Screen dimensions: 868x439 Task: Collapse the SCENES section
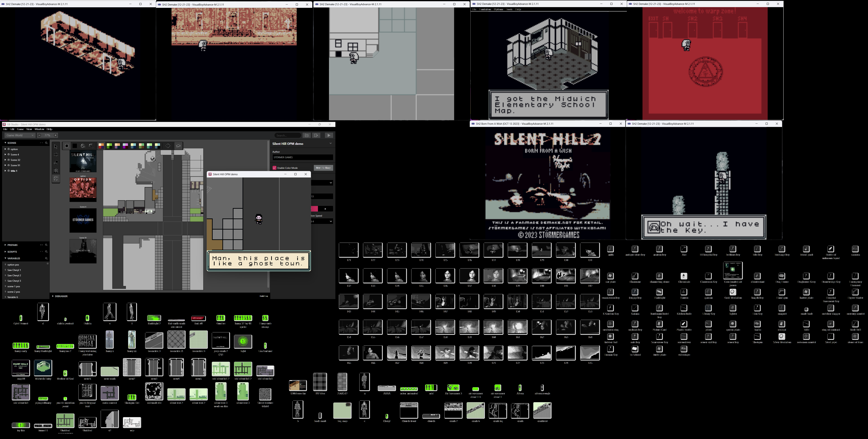coord(5,143)
